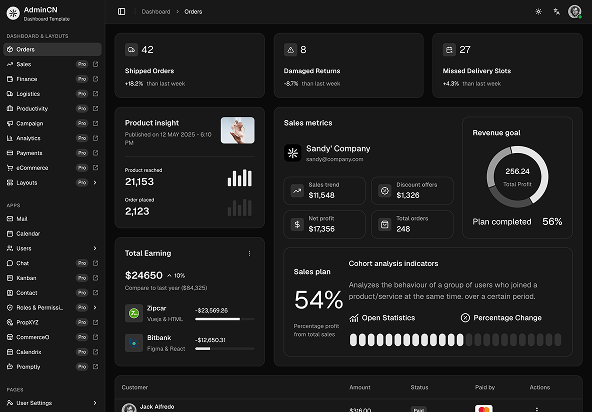
Task: Click the CommerceO icon in sidebar
Action: tap(10, 337)
